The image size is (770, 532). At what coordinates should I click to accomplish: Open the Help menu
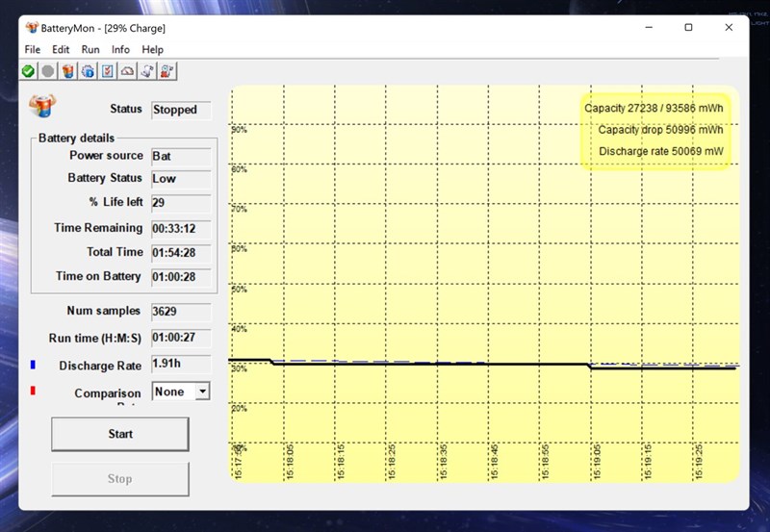tap(152, 50)
